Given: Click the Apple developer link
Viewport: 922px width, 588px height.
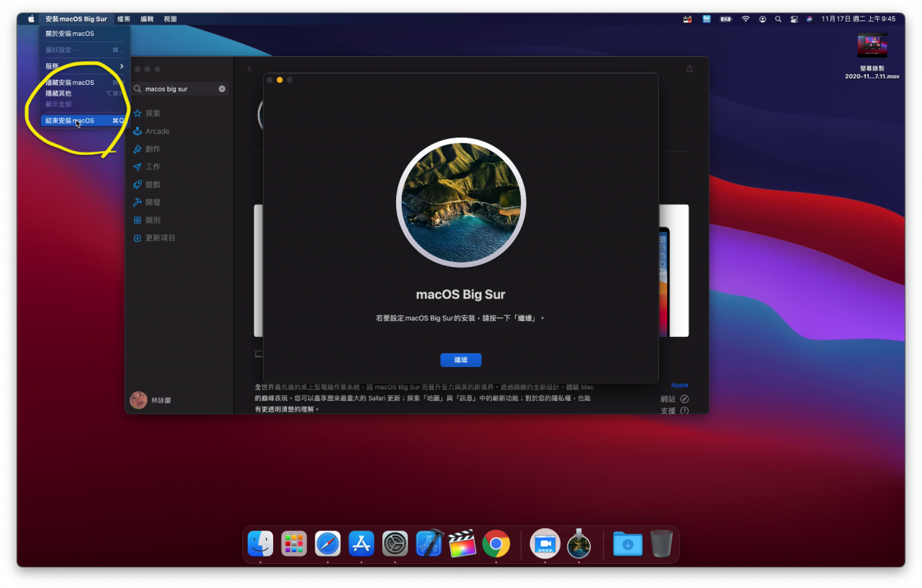Looking at the screenshot, I should tap(679, 386).
